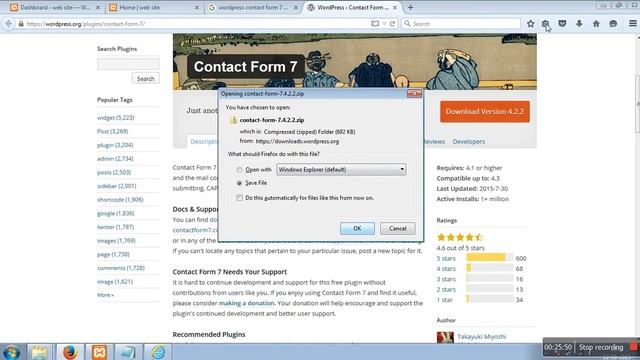Screen dimensions: 640x360
Task: Expand the address bar history dropdown arrow
Action: coord(384,24)
